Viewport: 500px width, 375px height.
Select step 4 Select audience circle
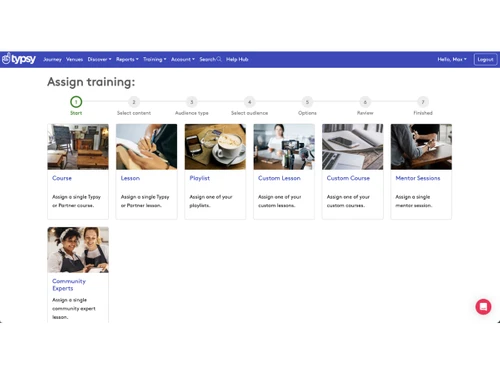249,102
